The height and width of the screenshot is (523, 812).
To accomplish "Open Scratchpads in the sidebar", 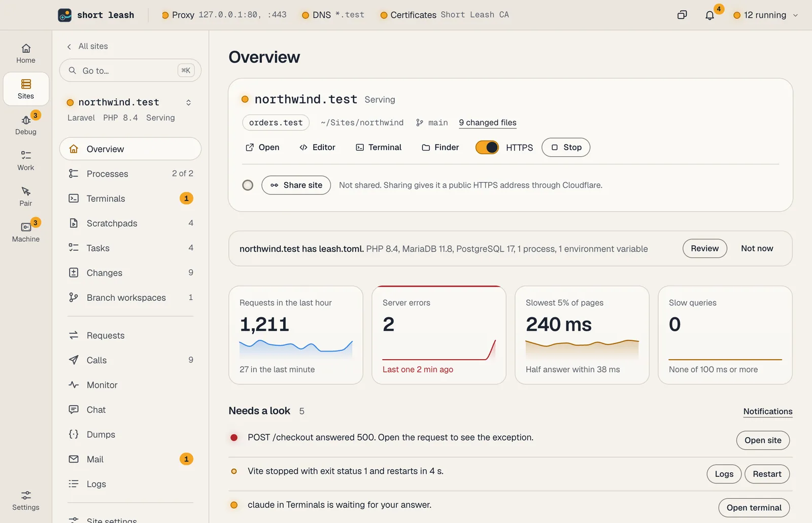I will [x=130, y=224].
